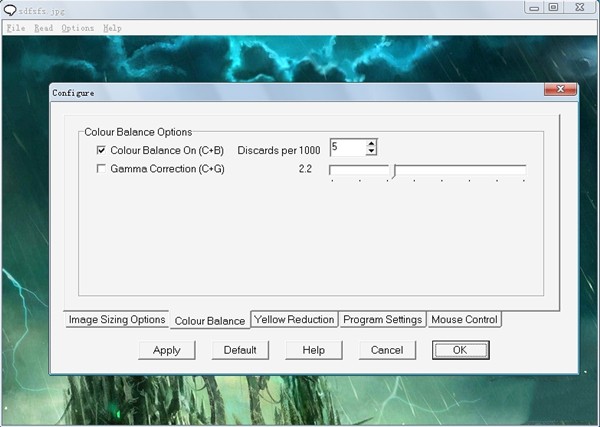Image resolution: width=600 pixels, height=427 pixels.
Task: Switch to the Yellow Reduction tab
Action: [x=294, y=320]
